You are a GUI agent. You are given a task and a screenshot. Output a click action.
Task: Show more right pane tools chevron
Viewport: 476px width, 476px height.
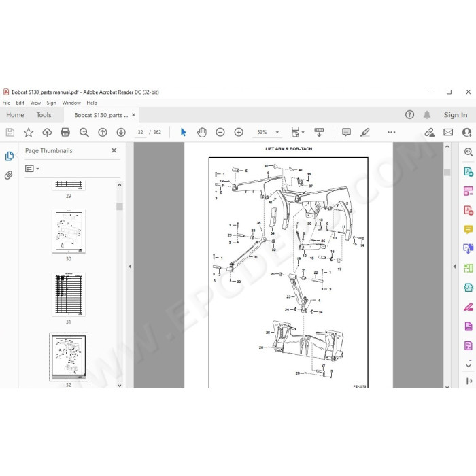[x=469, y=365]
